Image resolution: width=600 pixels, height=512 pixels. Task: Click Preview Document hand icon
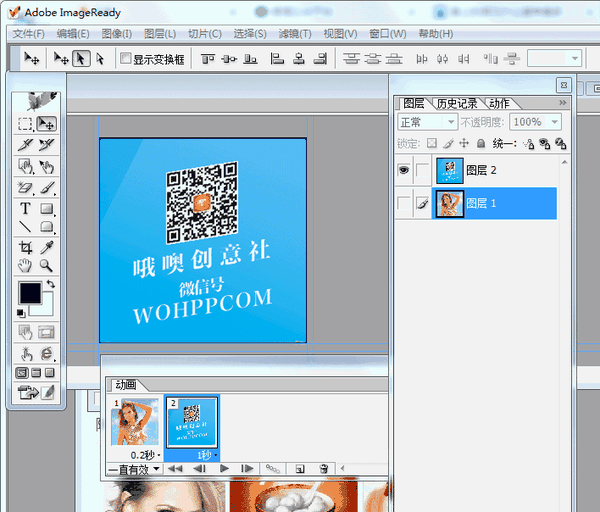pos(25,354)
